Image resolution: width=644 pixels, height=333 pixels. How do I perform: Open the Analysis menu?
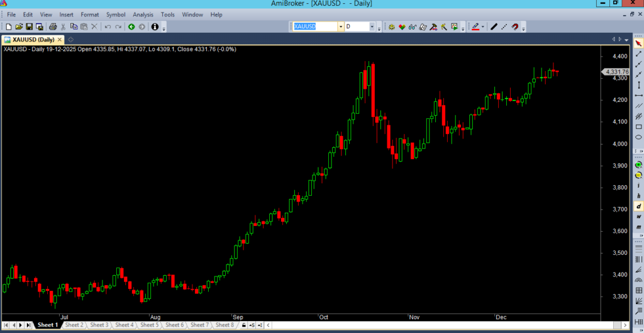pos(143,14)
